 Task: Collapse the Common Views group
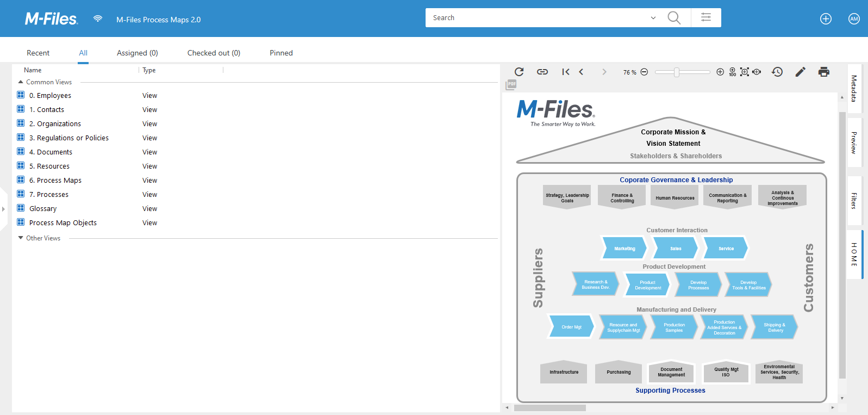point(21,82)
